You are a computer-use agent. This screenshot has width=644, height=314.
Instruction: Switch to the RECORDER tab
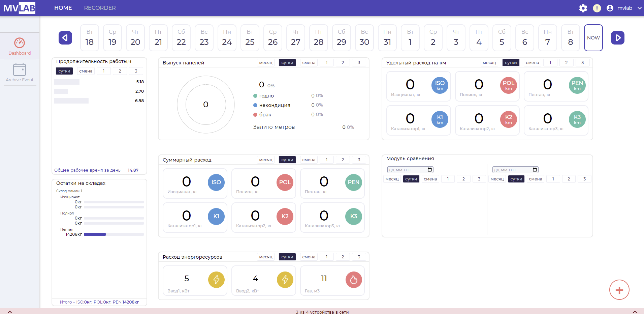pyautogui.click(x=100, y=8)
